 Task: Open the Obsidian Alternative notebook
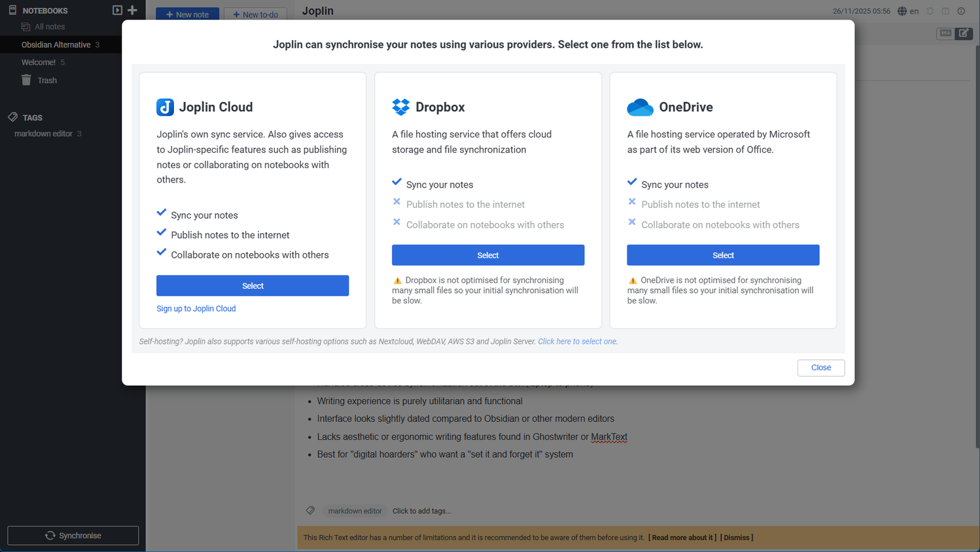pos(56,44)
